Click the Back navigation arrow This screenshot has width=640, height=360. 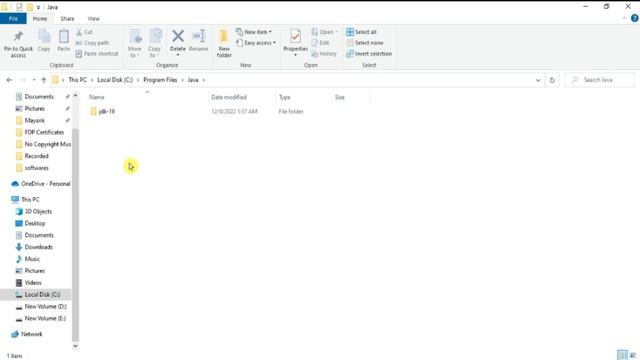[9, 80]
